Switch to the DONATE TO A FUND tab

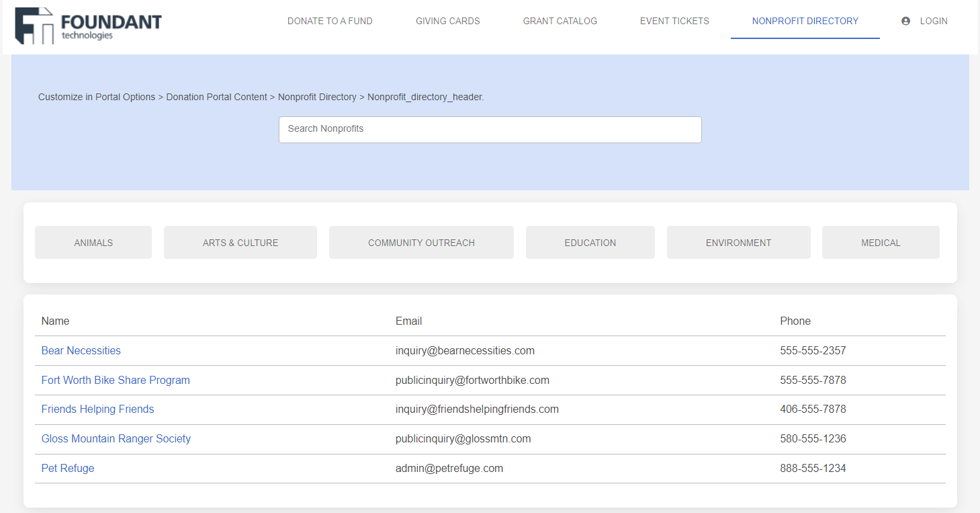click(330, 21)
